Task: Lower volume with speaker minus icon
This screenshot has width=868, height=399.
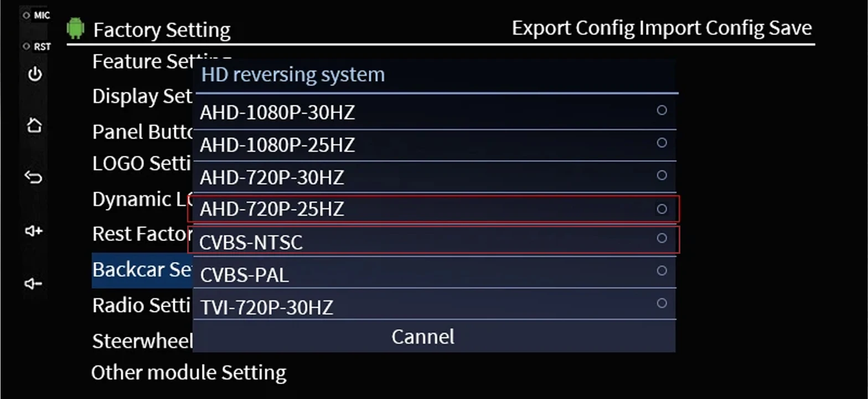Action: [34, 284]
